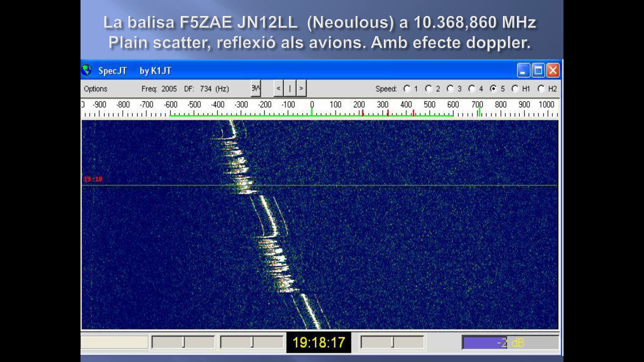
Task: Select Speed 4 radio button
Action: click(472, 89)
